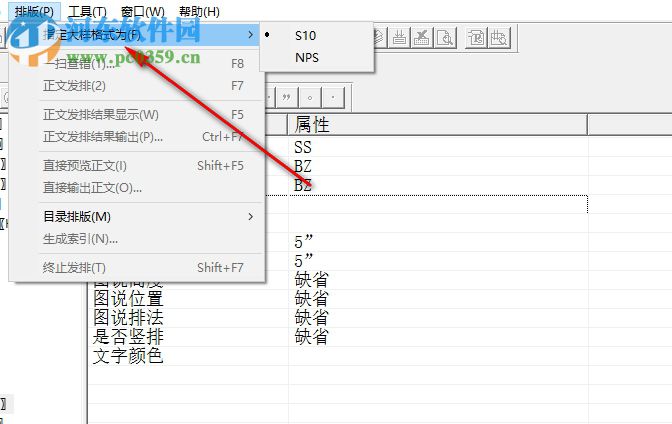672x424 pixels.
Task: Click the download-to-tray toolbar icon
Action: click(x=399, y=38)
